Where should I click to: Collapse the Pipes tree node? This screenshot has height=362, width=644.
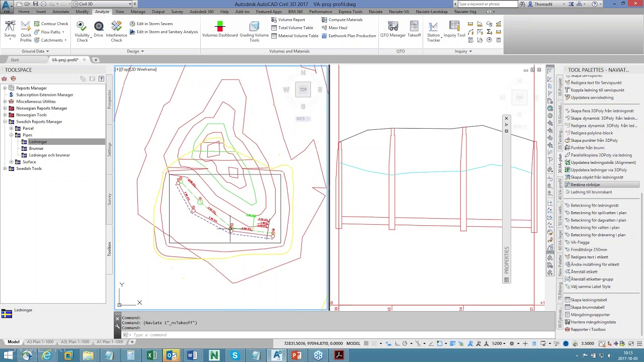11,135
